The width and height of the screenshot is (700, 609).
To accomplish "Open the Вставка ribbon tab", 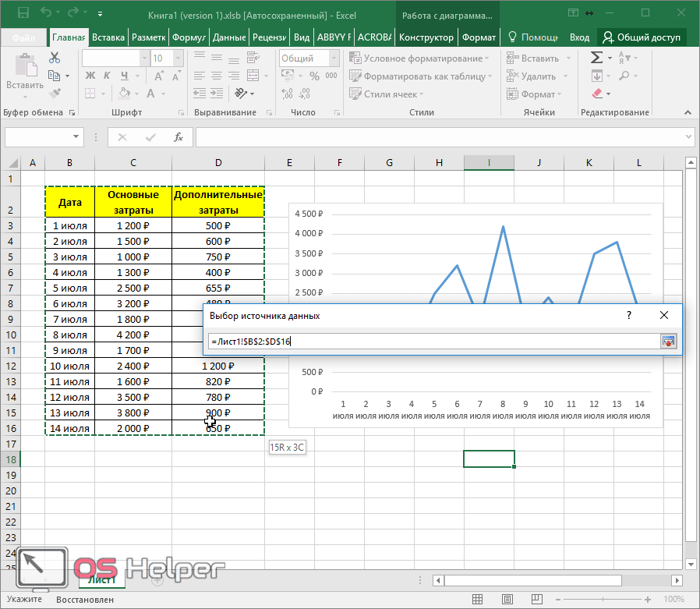I will click(x=108, y=37).
